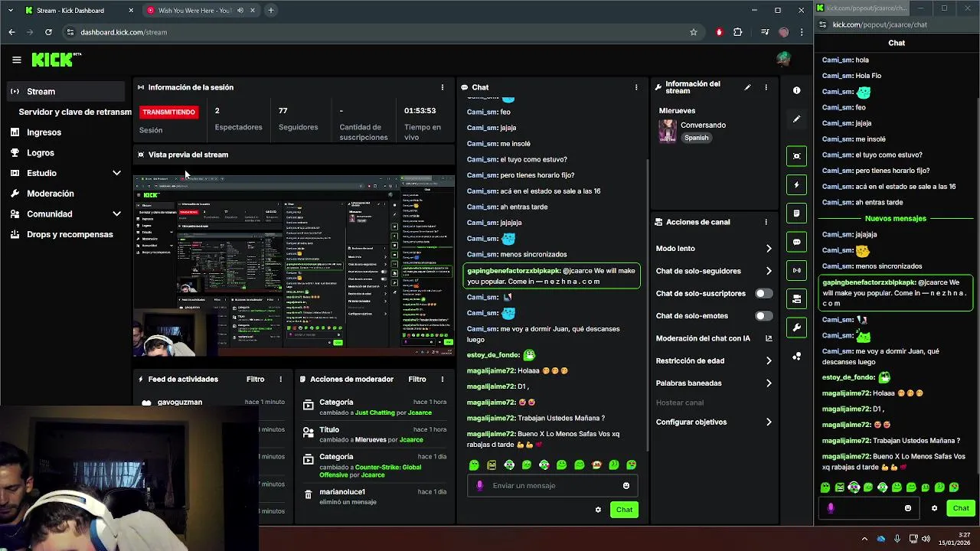Open a new browser tab with the plus button

click(x=271, y=11)
